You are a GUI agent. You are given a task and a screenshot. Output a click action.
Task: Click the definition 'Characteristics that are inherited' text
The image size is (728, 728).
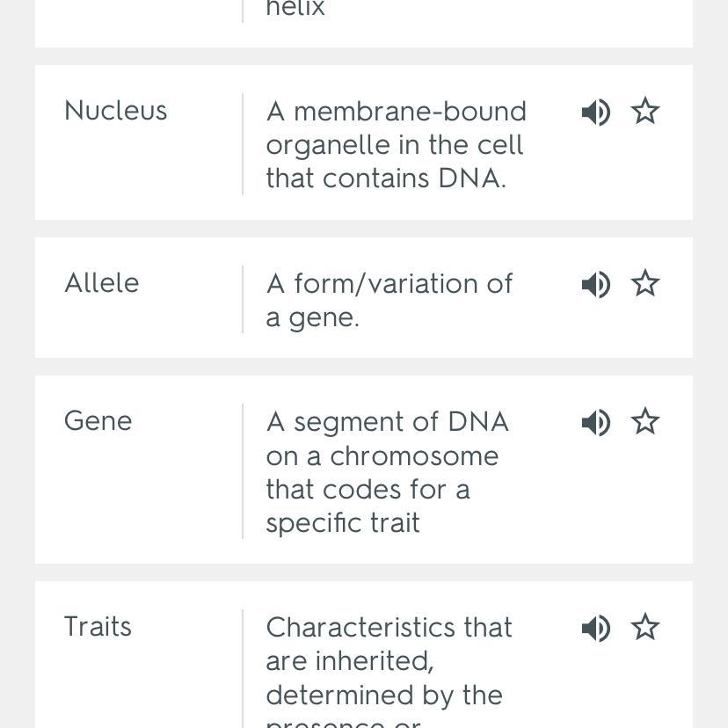click(x=389, y=661)
